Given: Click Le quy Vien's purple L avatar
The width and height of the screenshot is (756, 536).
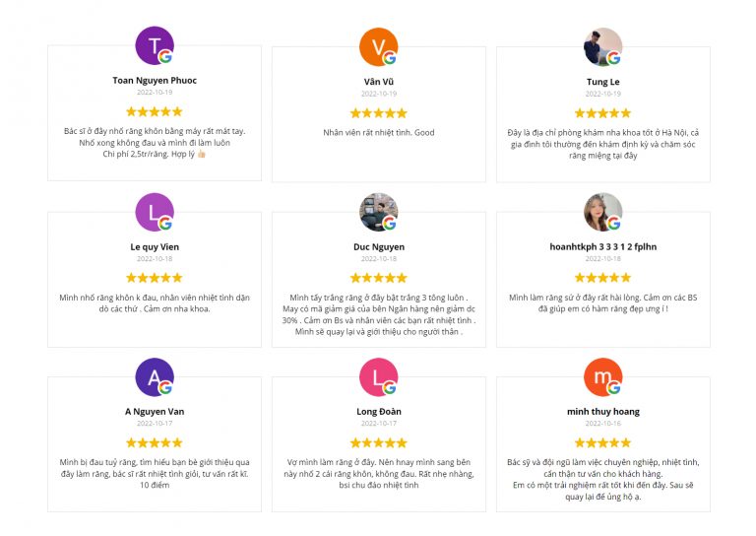Looking at the screenshot, I should tap(155, 212).
